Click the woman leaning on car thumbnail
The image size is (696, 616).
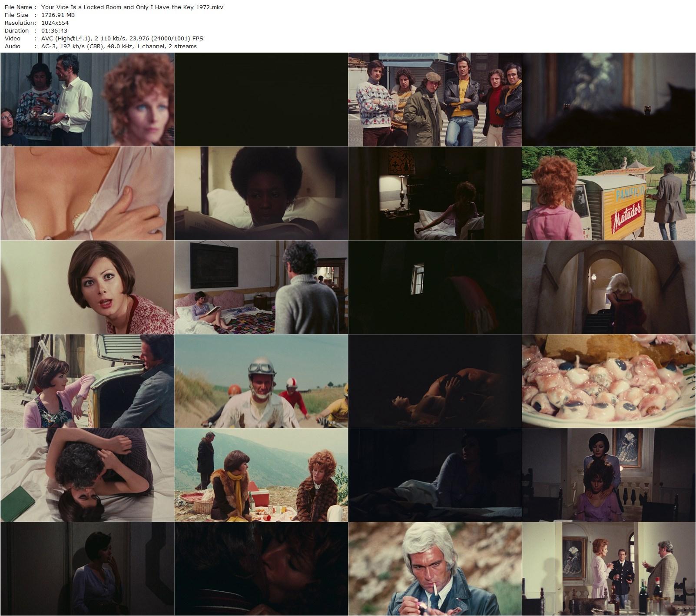coord(87,381)
